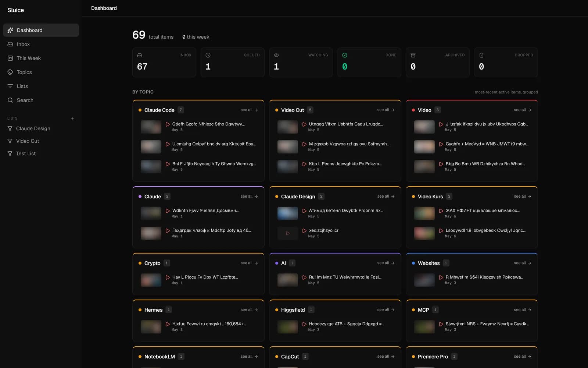This screenshot has height=368, width=588.
Task: See all items in Crypto topic
Action: coord(249,263)
